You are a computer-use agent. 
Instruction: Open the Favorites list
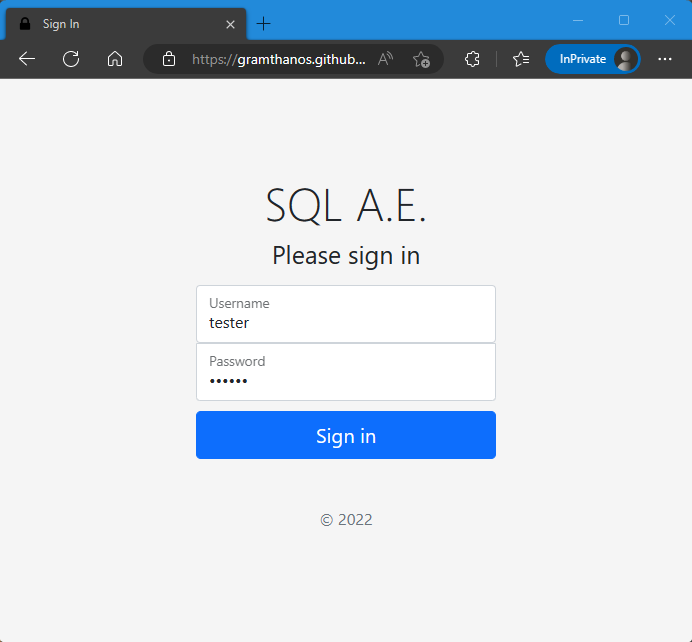(x=521, y=59)
